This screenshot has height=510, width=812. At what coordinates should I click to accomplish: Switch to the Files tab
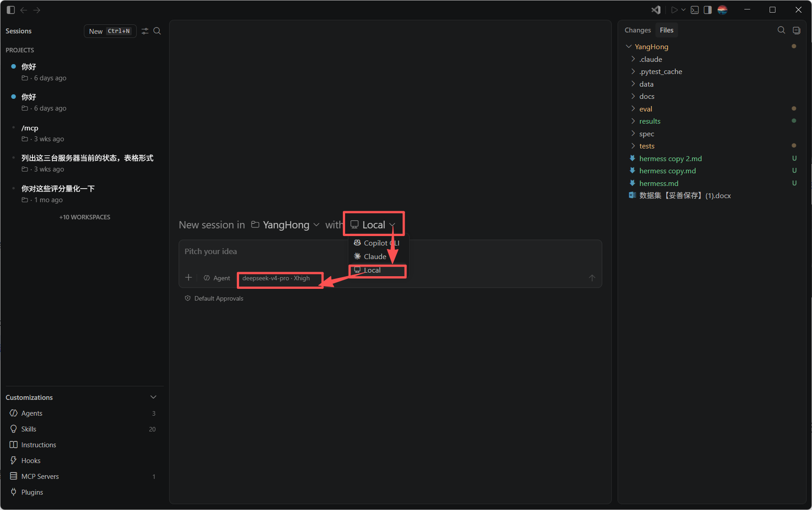(666, 30)
